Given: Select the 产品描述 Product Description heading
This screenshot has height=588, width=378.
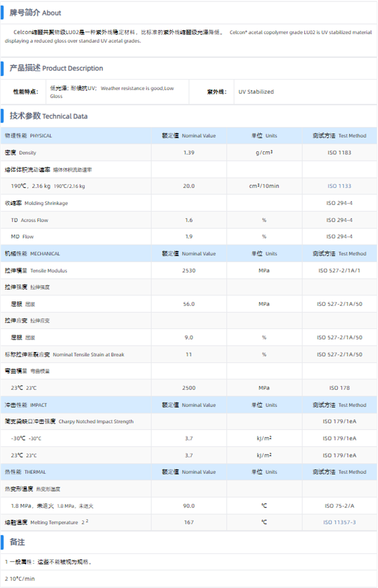Looking at the screenshot, I should tap(56, 68).
